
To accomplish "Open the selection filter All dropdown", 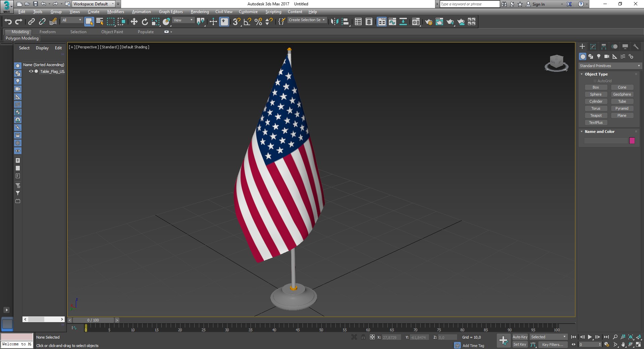I will [72, 20].
